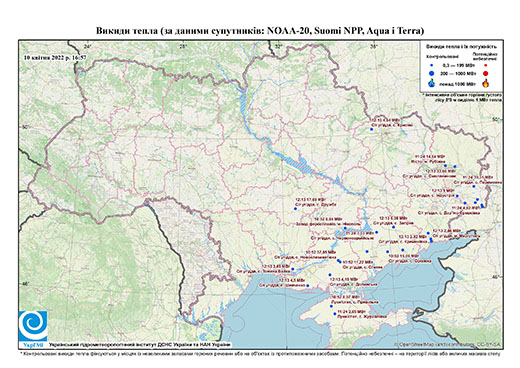The height and width of the screenshot is (368, 520).
Task: Click the 4.19 MW heat marker dot
Action: pyautogui.click(x=330, y=275)
